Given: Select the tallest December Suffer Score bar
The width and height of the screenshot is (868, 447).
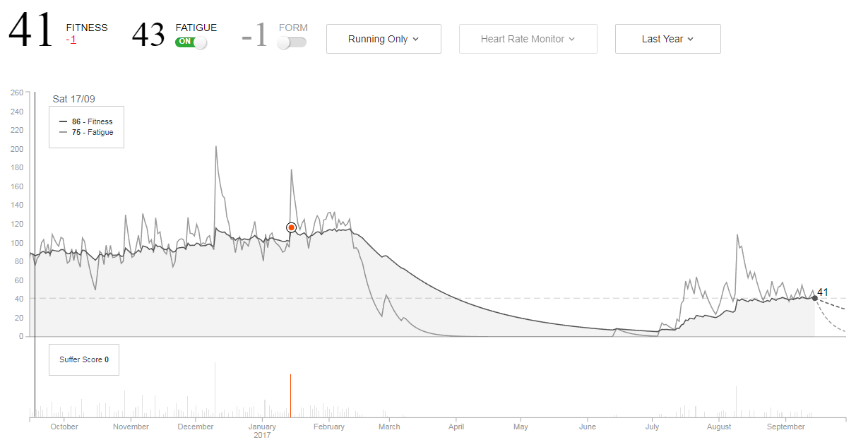Looking at the screenshot, I should pyautogui.click(x=215, y=388).
